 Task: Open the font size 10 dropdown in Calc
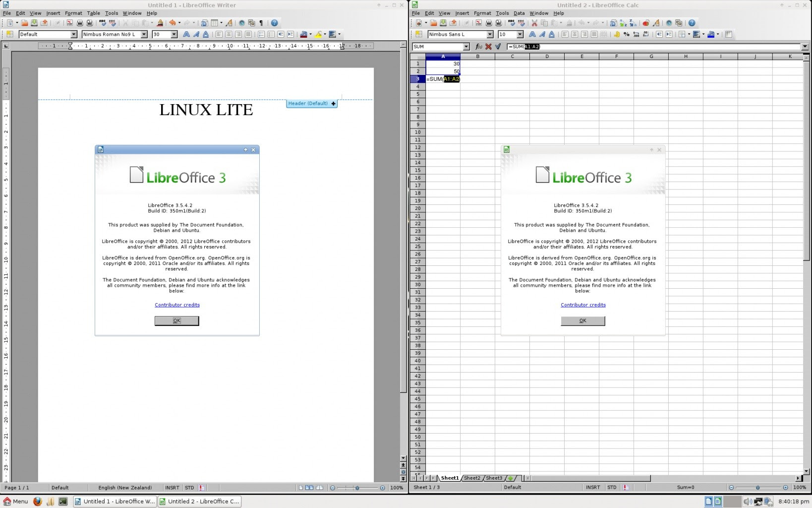point(520,34)
